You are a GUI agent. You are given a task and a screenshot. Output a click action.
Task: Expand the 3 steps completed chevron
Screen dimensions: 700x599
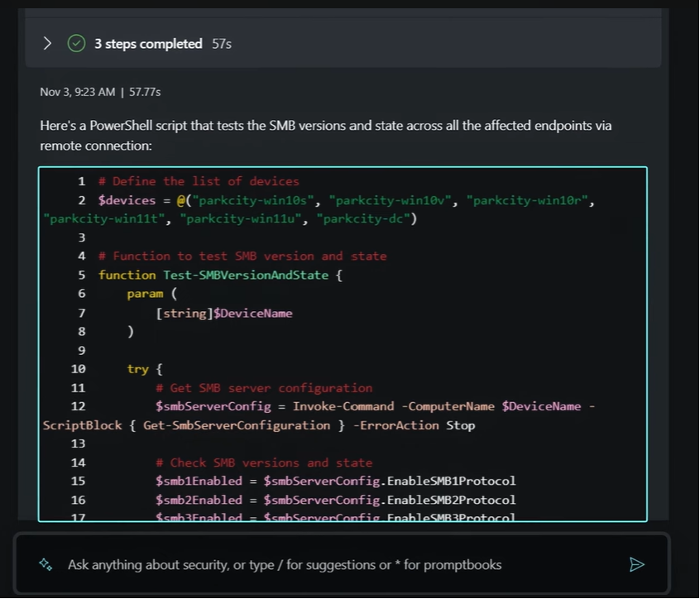[x=47, y=44]
